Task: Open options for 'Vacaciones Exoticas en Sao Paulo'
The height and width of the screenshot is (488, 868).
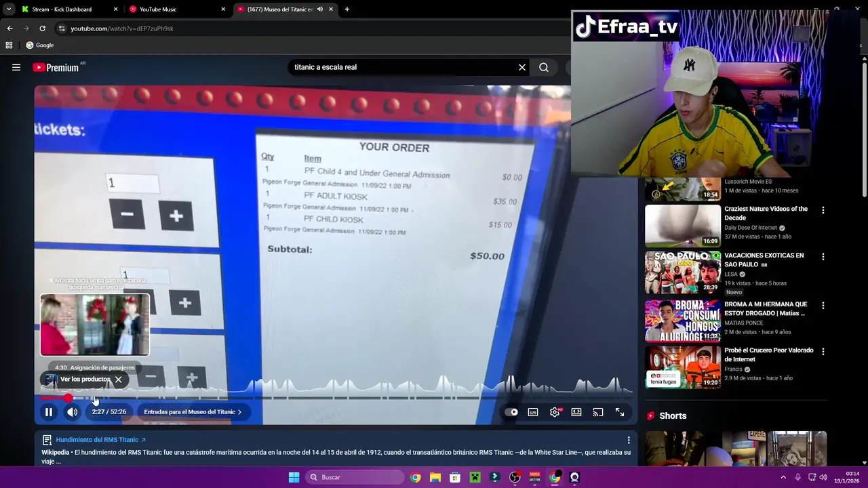Action: pyautogui.click(x=823, y=257)
